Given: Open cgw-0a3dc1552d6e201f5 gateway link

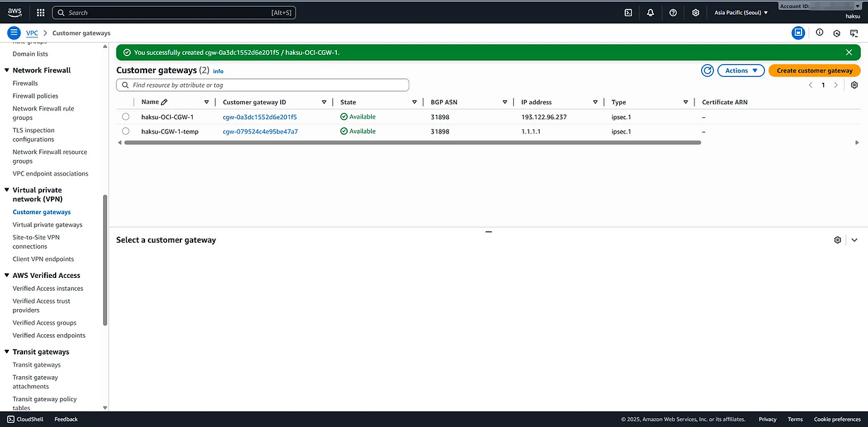Looking at the screenshot, I should 260,117.
